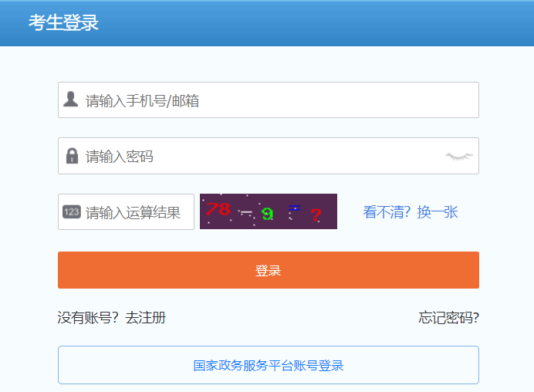Open the 去注册 registration link
This screenshot has height=392, width=534.
(146, 317)
